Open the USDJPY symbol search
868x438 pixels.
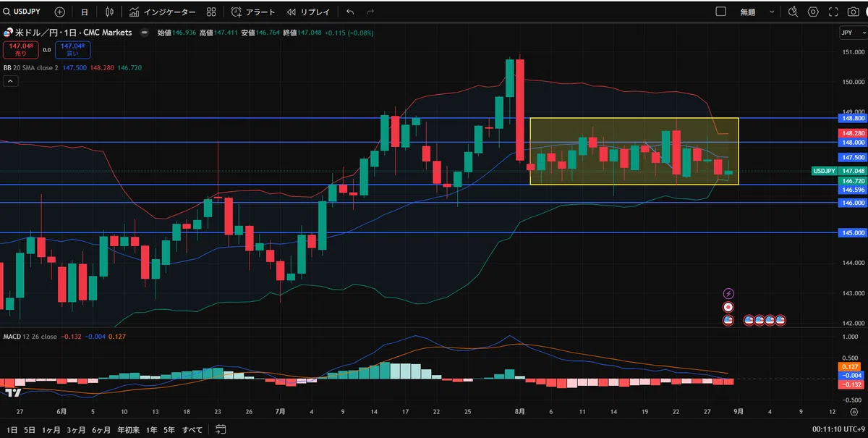(x=23, y=12)
